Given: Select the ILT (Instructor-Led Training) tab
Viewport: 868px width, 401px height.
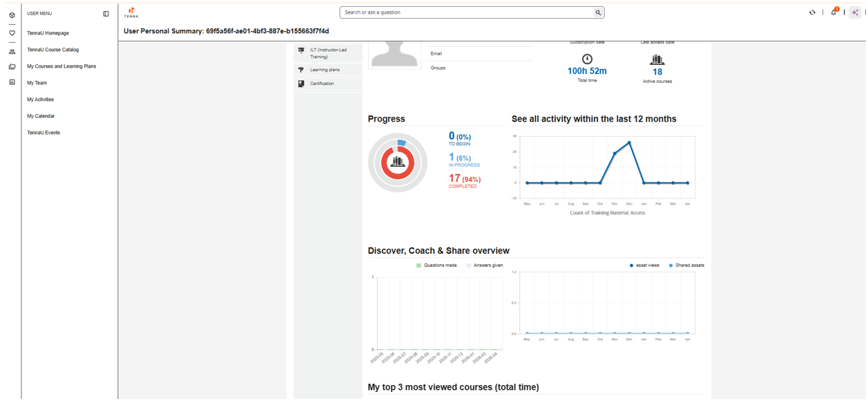Looking at the screenshot, I should [328, 53].
